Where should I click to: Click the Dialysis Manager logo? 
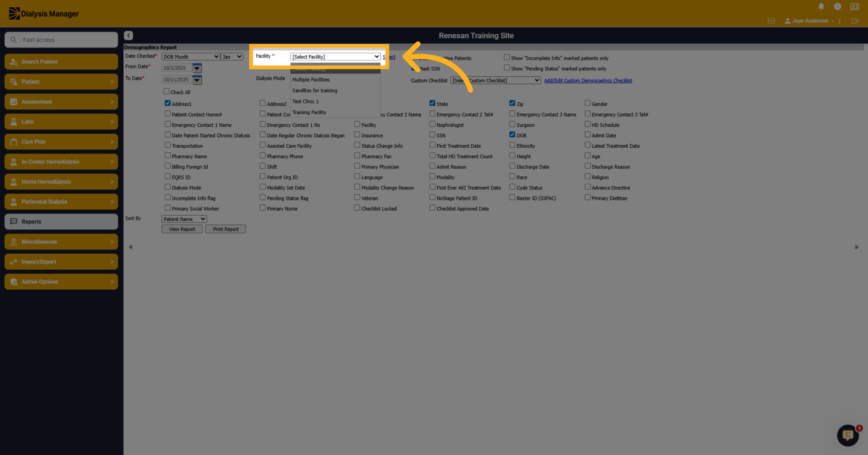(44, 14)
